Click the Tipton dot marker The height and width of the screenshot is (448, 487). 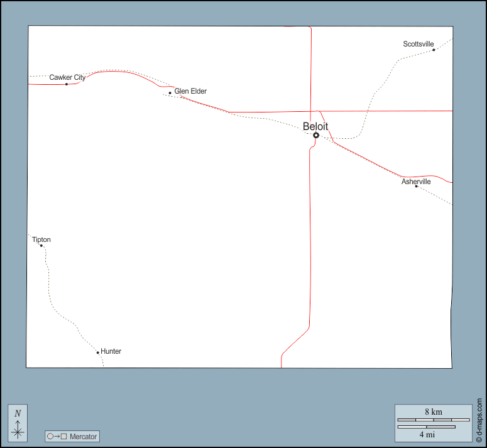(x=41, y=245)
